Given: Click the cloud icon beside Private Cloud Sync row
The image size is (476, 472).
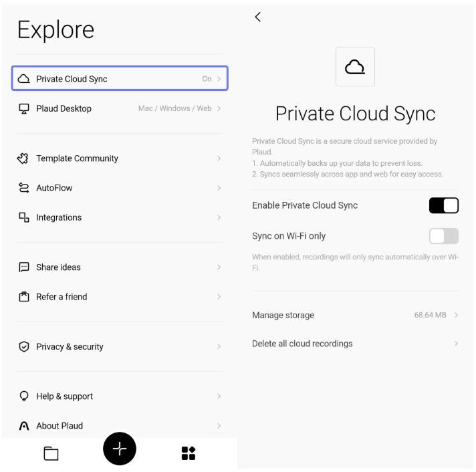Looking at the screenshot, I should (23, 79).
